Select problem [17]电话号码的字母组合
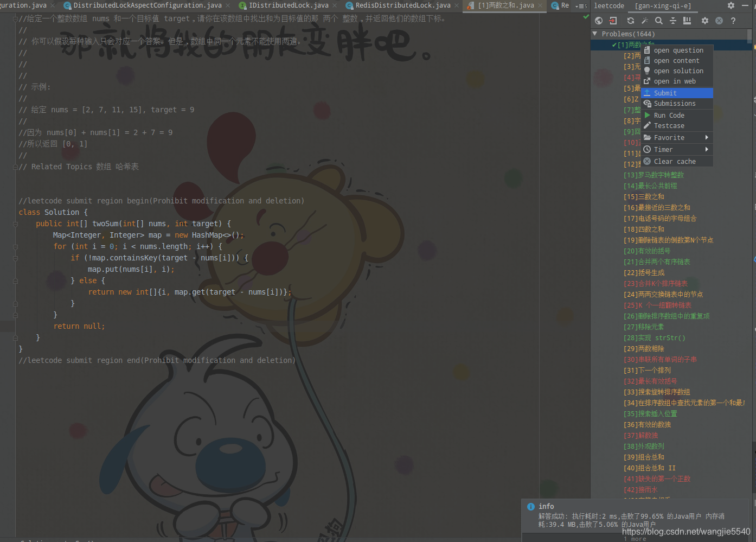Screen dimensions: 756x542 [660, 218]
